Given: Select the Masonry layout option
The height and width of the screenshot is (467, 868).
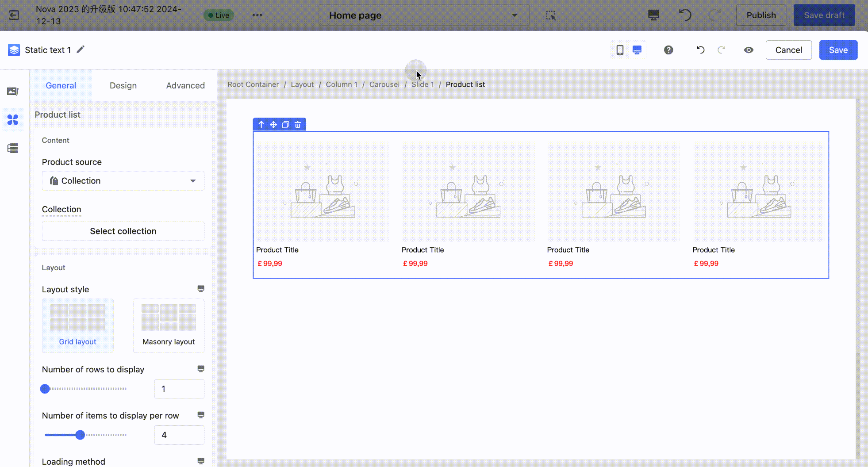Looking at the screenshot, I should pos(169,325).
